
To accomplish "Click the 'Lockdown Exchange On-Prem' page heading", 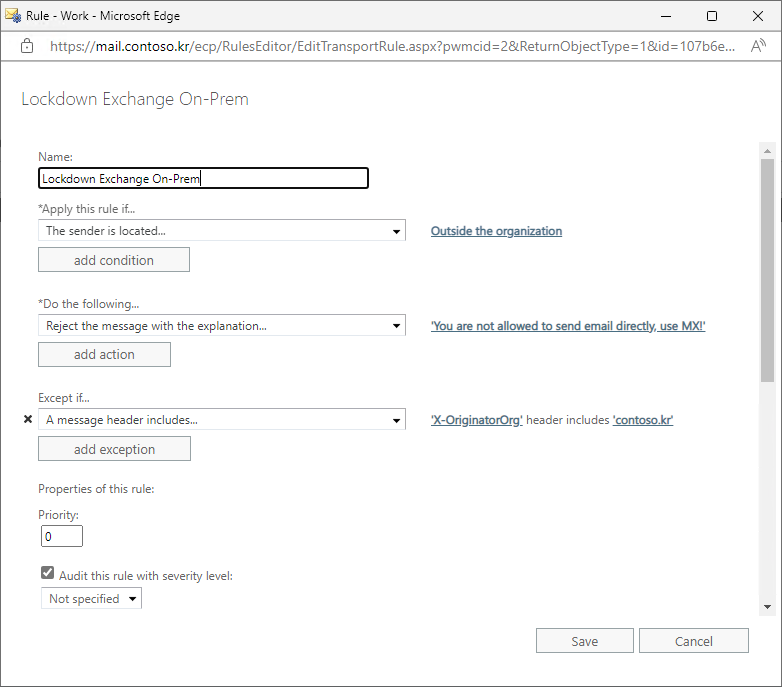I will click(135, 99).
